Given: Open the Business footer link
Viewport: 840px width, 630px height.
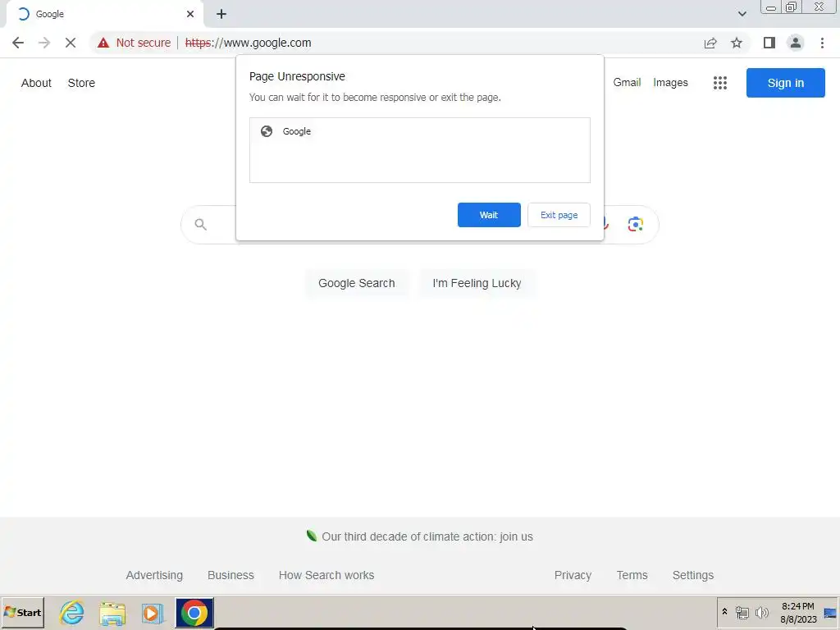Looking at the screenshot, I should coord(231,575).
